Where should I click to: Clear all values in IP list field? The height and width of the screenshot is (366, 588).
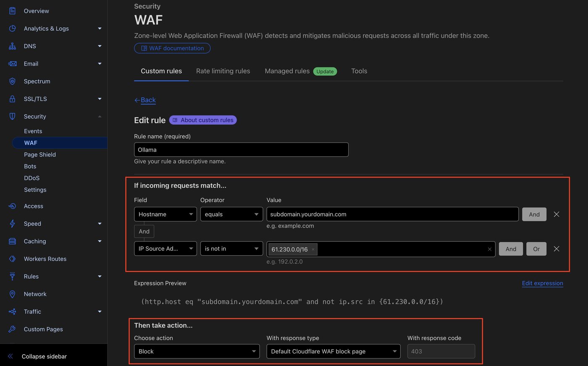[489, 249]
